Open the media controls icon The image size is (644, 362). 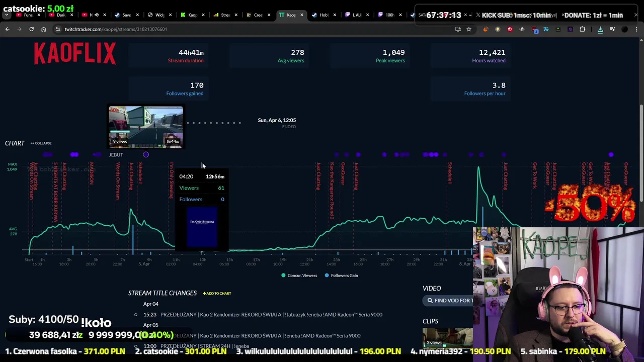tap(612, 29)
